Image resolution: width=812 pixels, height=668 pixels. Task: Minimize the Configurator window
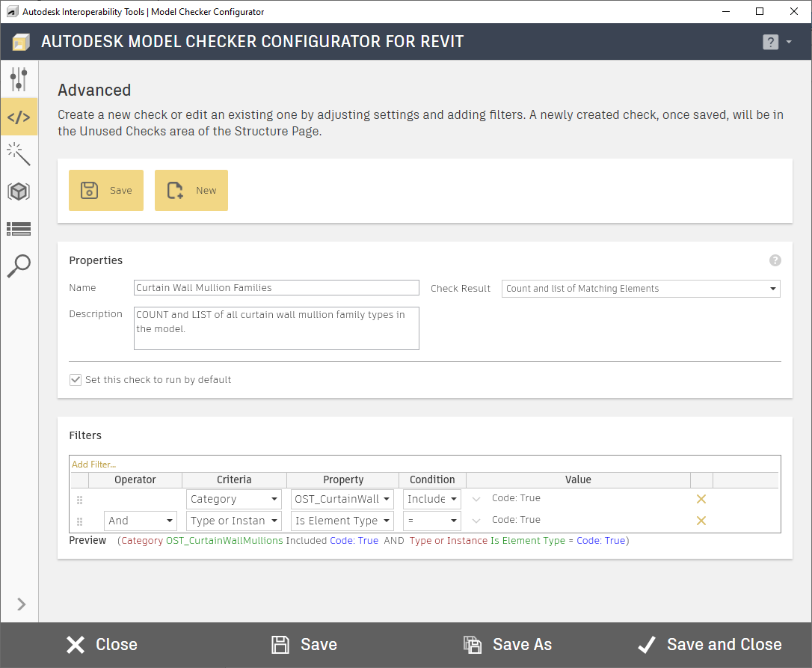726,11
